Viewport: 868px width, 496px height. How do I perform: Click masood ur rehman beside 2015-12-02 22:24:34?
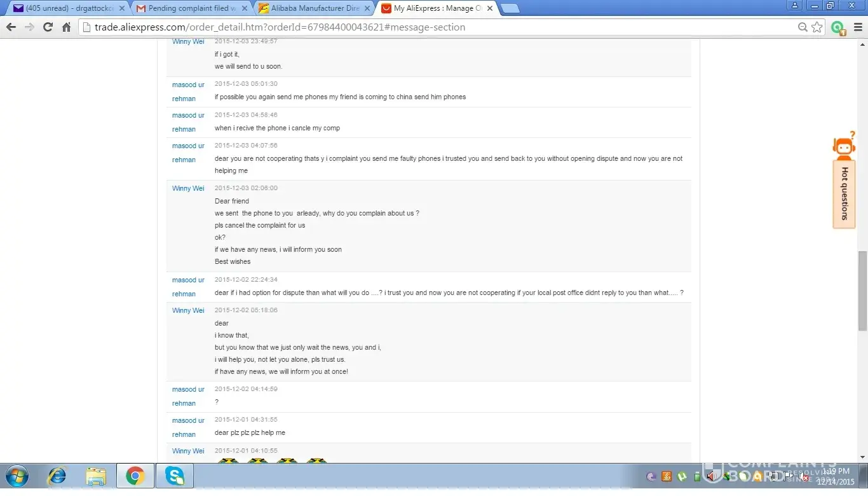(x=188, y=287)
